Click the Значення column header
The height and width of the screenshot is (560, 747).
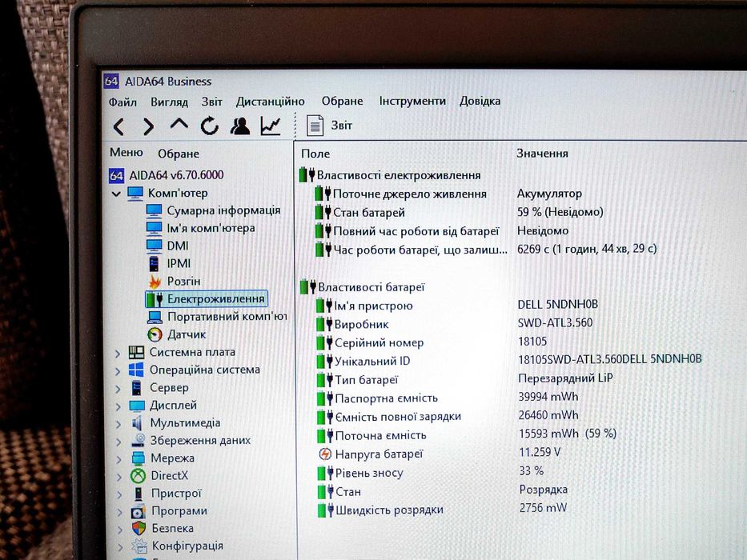(542, 154)
